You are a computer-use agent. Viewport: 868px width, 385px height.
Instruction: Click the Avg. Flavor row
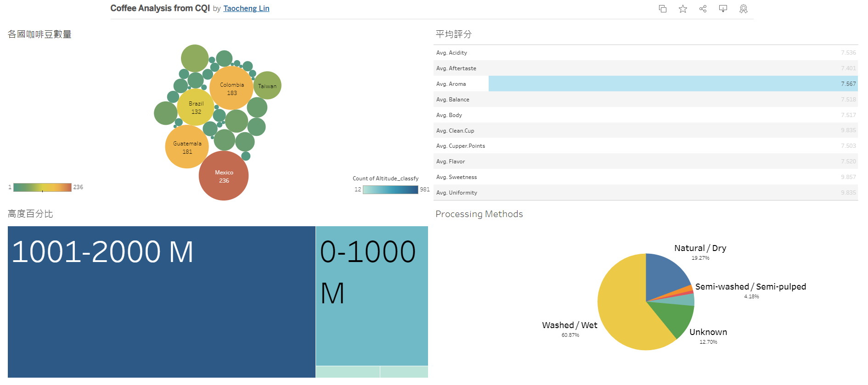click(645, 162)
